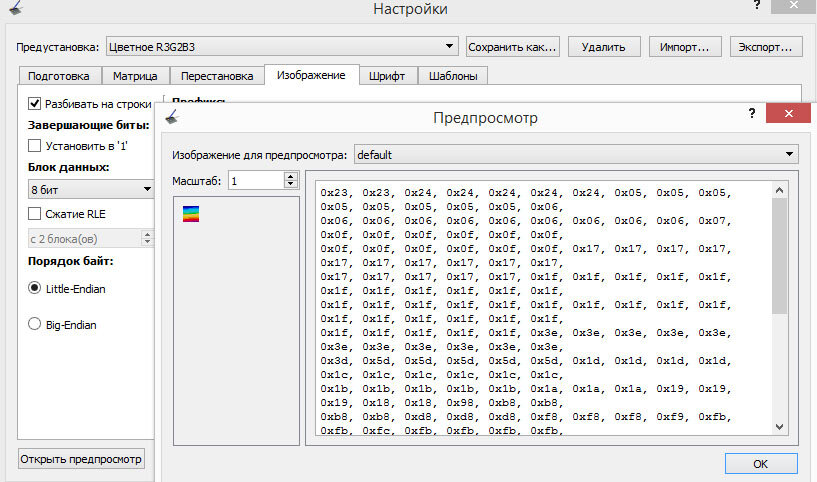Click the app icon in Предпросмотр title bar
The width and height of the screenshot is (817, 482).
172,117
